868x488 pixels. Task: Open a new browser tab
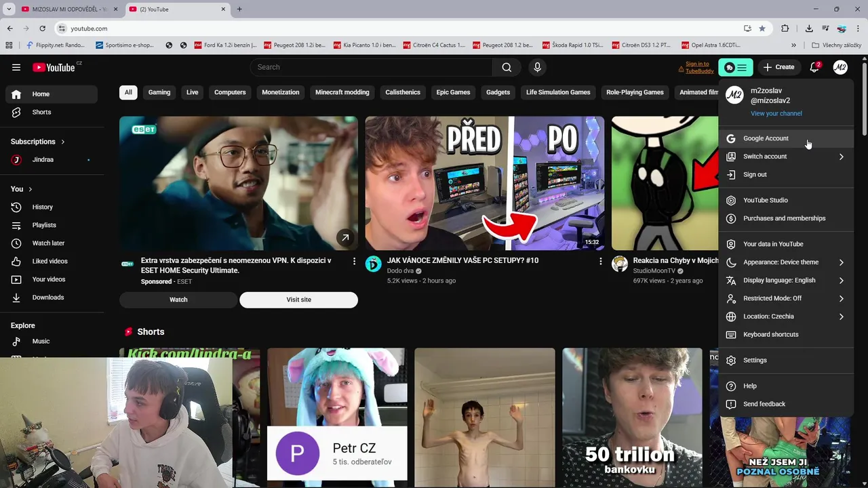239,9
